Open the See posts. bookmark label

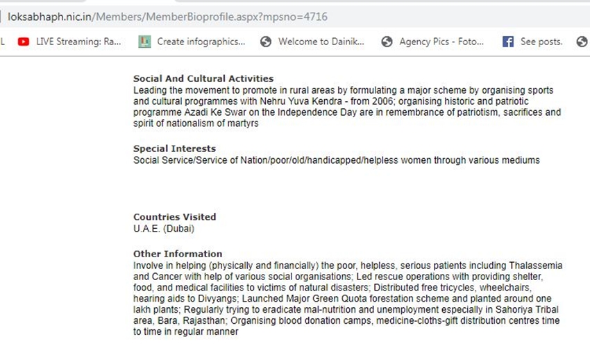[541, 42]
